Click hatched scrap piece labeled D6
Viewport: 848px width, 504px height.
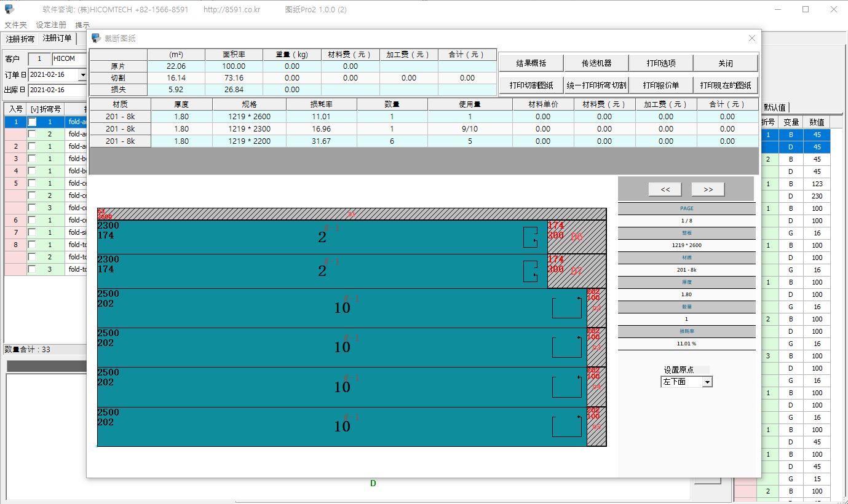click(x=576, y=237)
